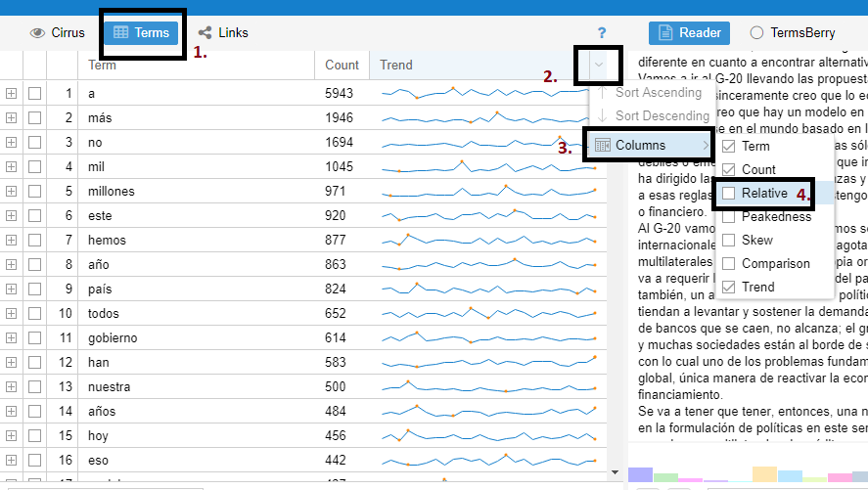The image size is (868, 490).
Task: Click the scroll down arrow of terms list
Action: coord(616,473)
